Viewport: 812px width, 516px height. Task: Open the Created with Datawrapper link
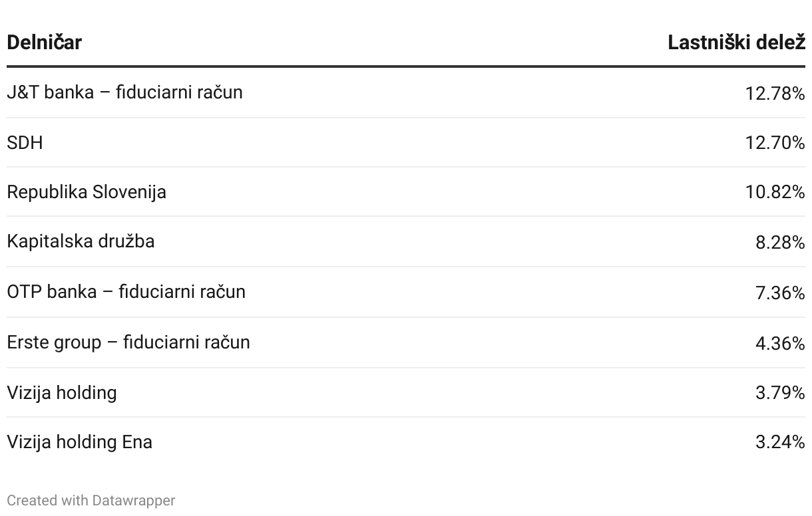pos(91,500)
